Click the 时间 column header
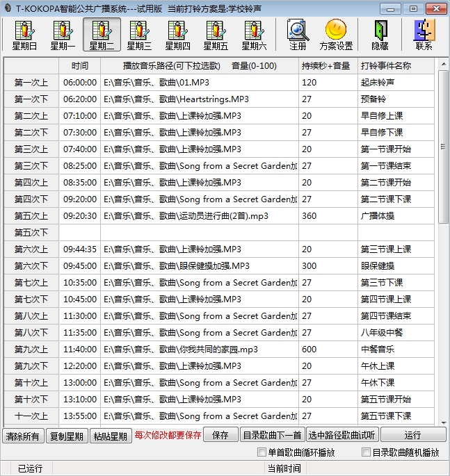 point(79,66)
